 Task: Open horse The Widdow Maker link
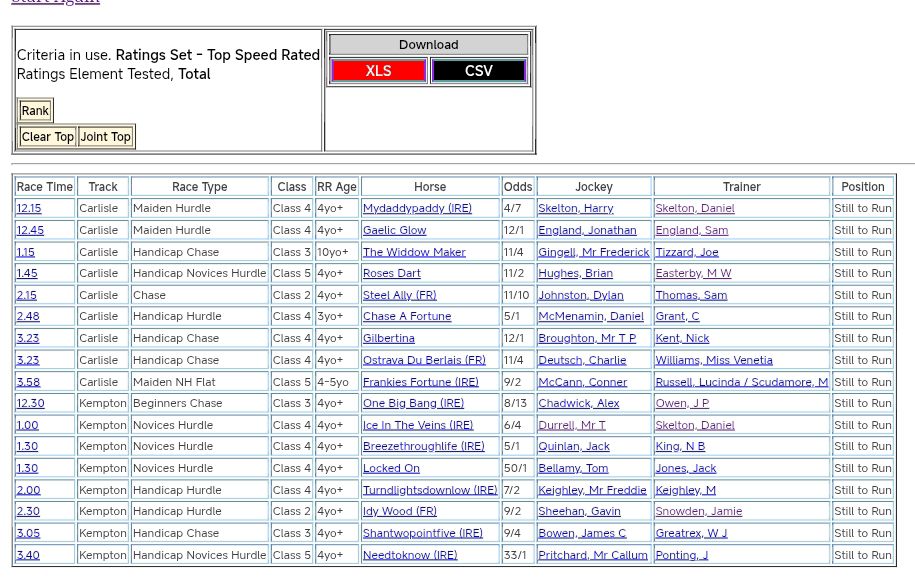click(414, 252)
